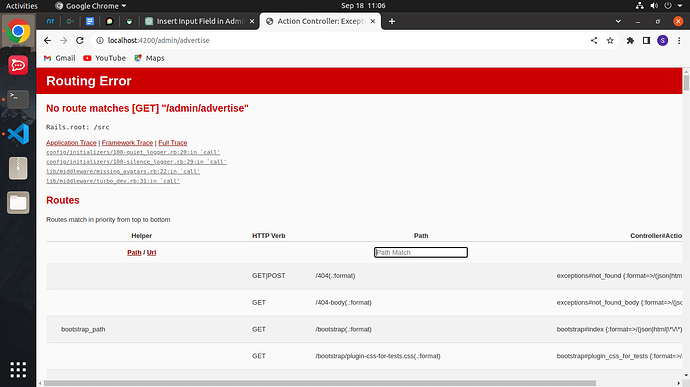The image size is (690, 387).
Task: Open the Terminal dock icon
Action: pyautogui.click(x=18, y=99)
